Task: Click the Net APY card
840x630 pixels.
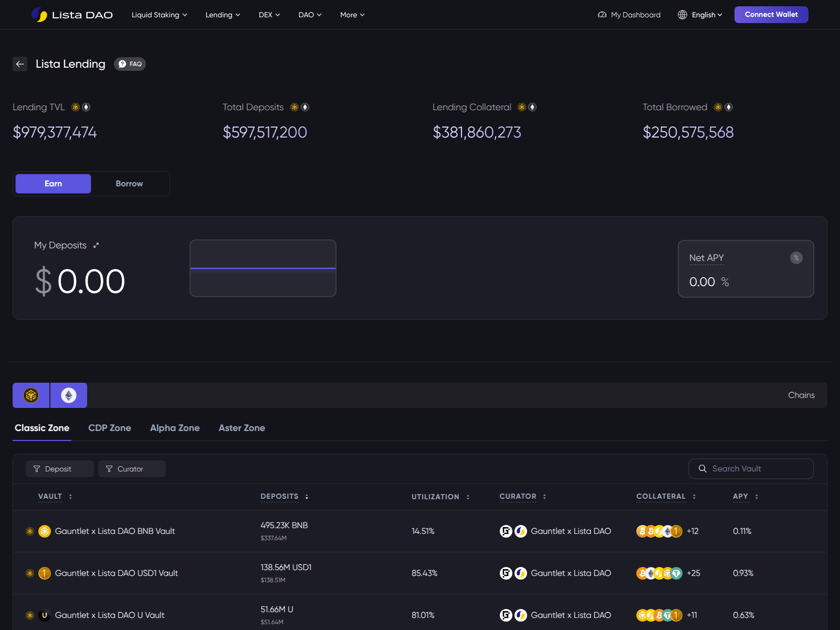Action: pyautogui.click(x=746, y=269)
